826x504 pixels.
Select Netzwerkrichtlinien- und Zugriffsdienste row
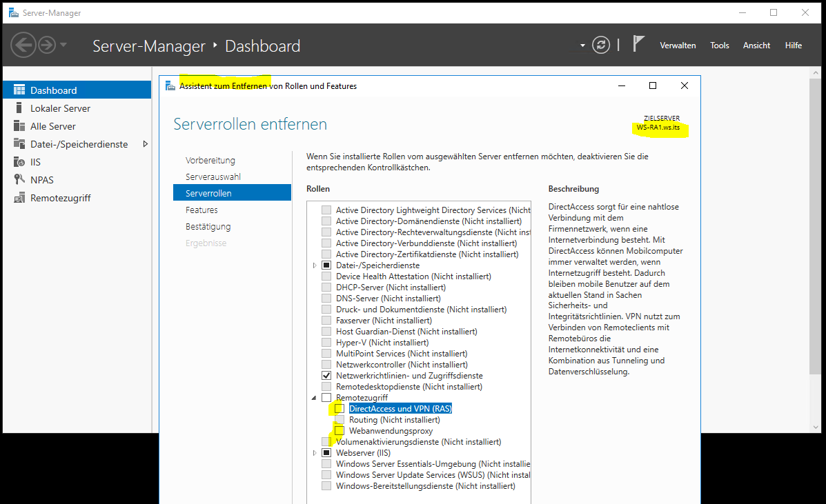409,376
